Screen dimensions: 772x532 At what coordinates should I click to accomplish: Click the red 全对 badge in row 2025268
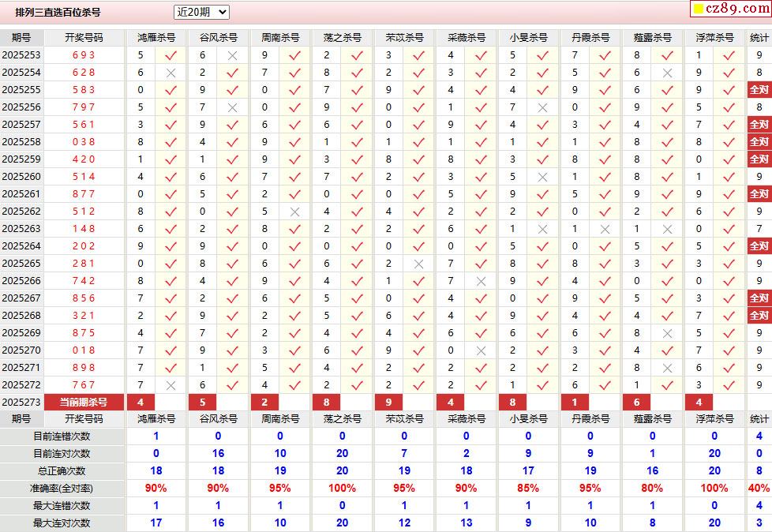pyautogui.click(x=759, y=316)
